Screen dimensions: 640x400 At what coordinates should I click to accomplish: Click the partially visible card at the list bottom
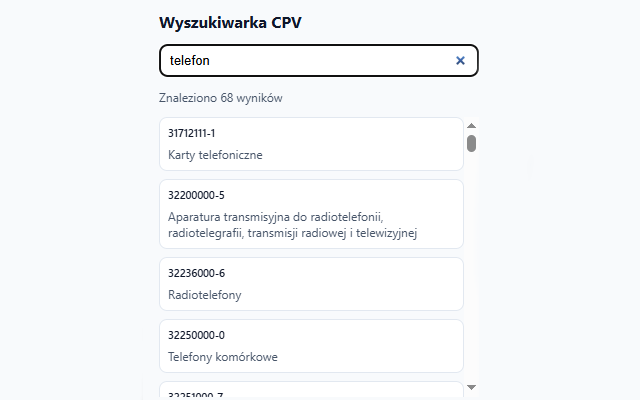(311, 390)
